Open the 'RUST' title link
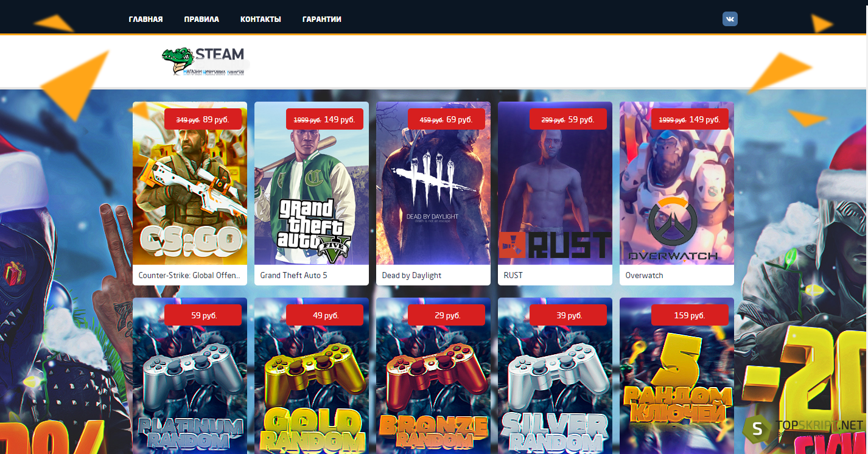Image resolution: width=868 pixels, height=454 pixels. [513, 275]
